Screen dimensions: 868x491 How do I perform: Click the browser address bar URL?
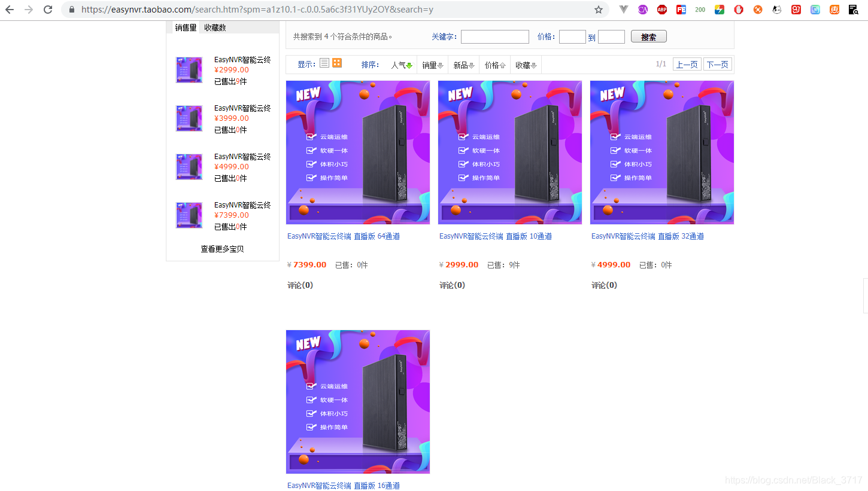[x=257, y=10]
